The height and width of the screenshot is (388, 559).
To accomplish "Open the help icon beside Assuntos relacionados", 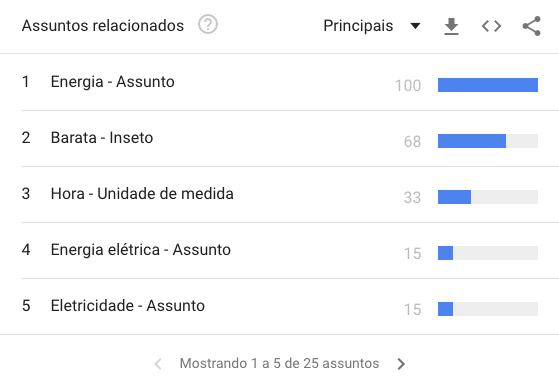I will [208, 25].
